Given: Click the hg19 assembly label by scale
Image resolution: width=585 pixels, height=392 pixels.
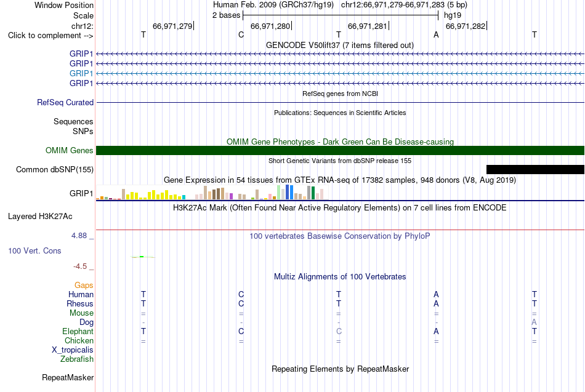Looking at the screenshot, I should pyautogui.click(x=453, y=15).
